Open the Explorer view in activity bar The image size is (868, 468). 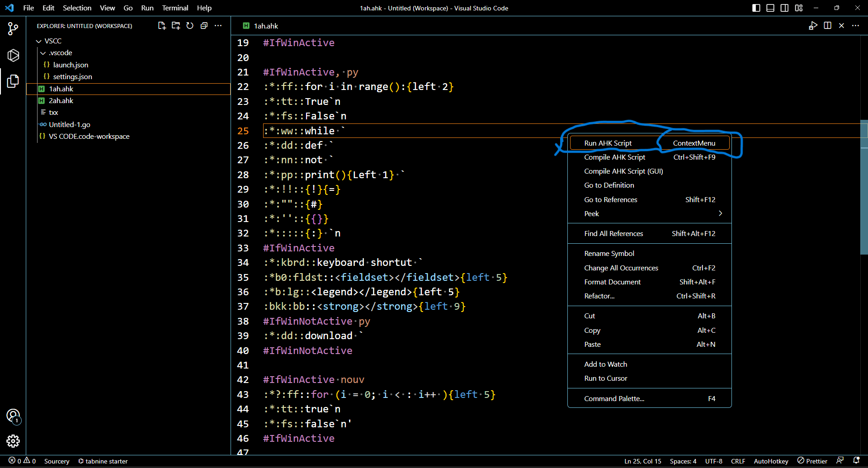13,81
